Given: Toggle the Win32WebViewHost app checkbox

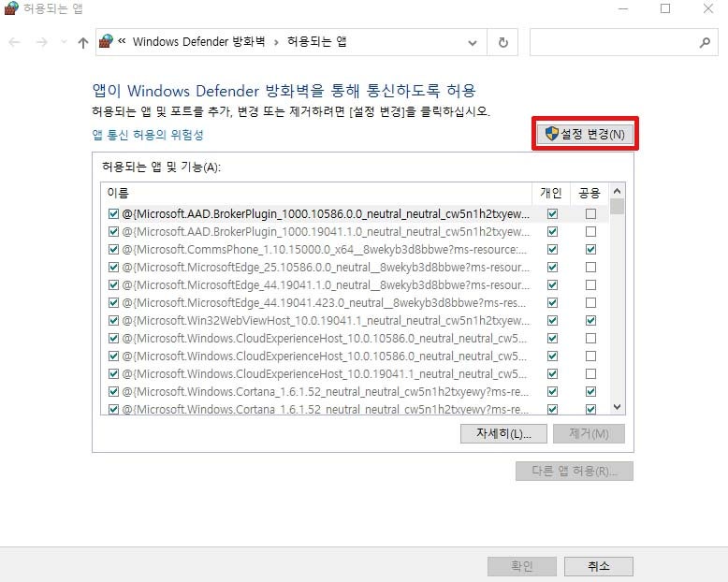Looking at the screenshot, I should point(113,321).
